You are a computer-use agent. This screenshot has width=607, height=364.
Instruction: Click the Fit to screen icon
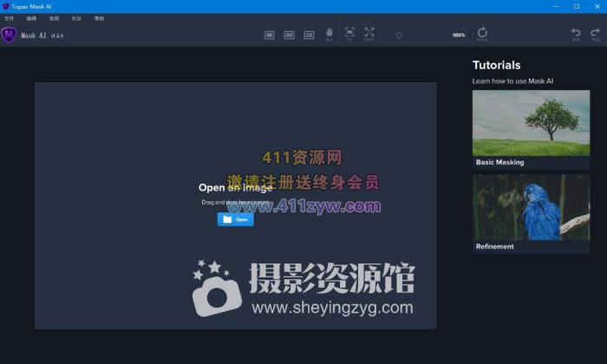(x=349, y=34)
